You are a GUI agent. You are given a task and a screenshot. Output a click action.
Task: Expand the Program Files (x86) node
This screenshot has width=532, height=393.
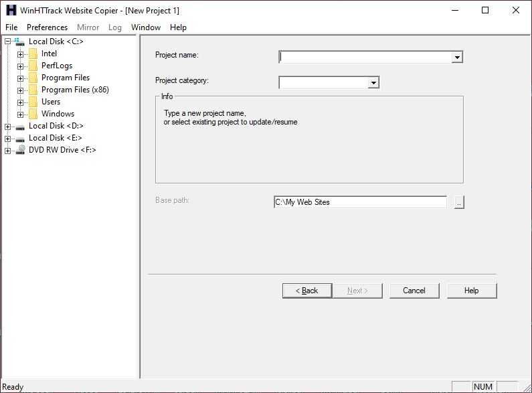21,90
